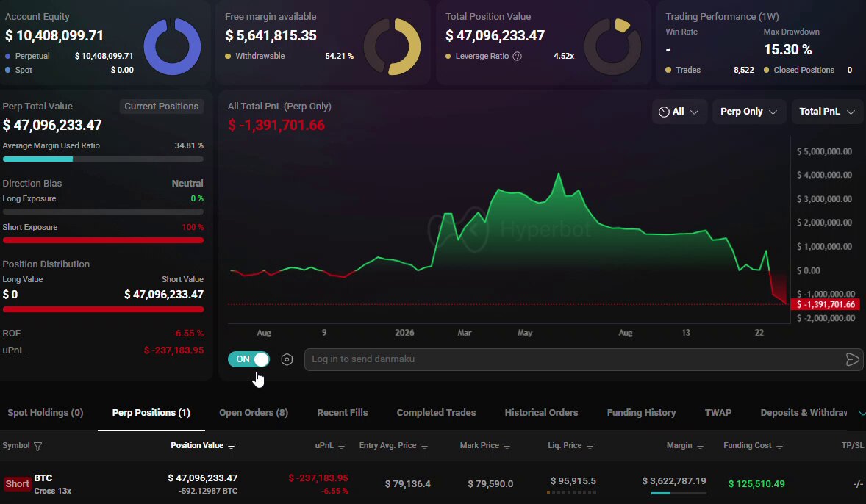Viewport: 866px width, 504px height.
Task: Select the funding cost '$ 125,510.49'
Action: (756, 484)
